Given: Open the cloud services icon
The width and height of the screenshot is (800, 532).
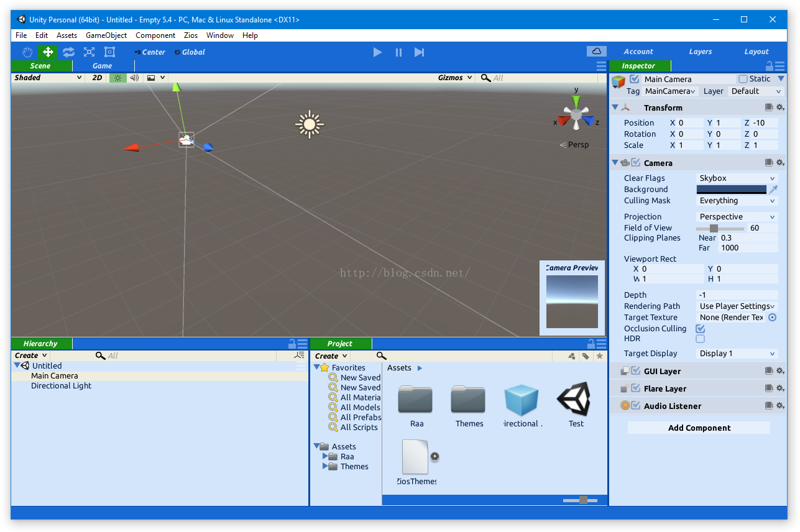Looking at the screenshot, I should tap(597, 51).
